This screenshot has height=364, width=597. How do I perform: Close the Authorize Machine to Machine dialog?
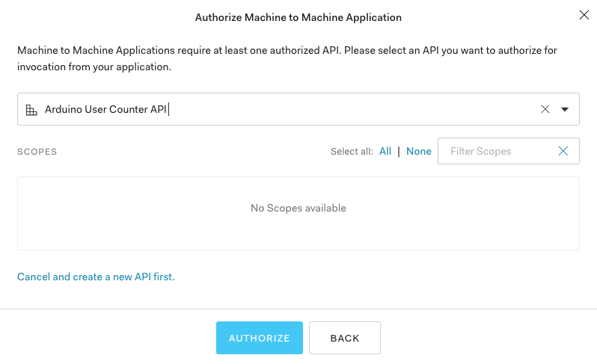click(x=584, y=15)
